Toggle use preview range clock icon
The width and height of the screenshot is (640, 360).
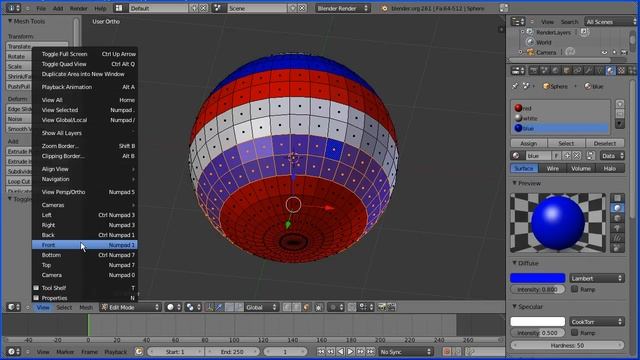click(139, 351)
